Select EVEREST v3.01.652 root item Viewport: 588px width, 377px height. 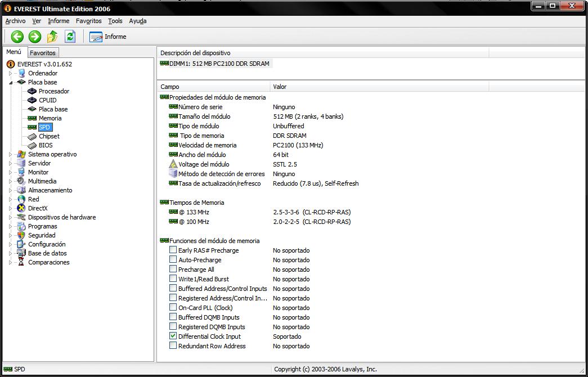44,64
